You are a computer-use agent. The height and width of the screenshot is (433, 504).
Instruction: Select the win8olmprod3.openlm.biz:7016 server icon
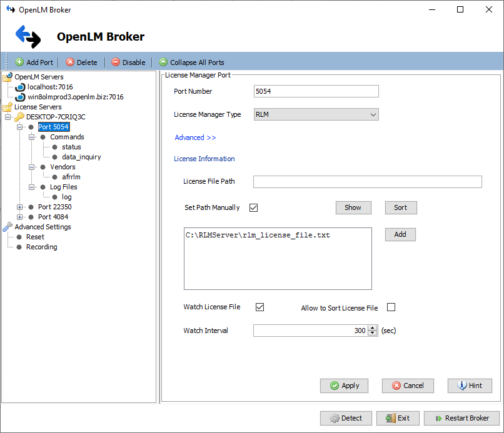(20, 97)
